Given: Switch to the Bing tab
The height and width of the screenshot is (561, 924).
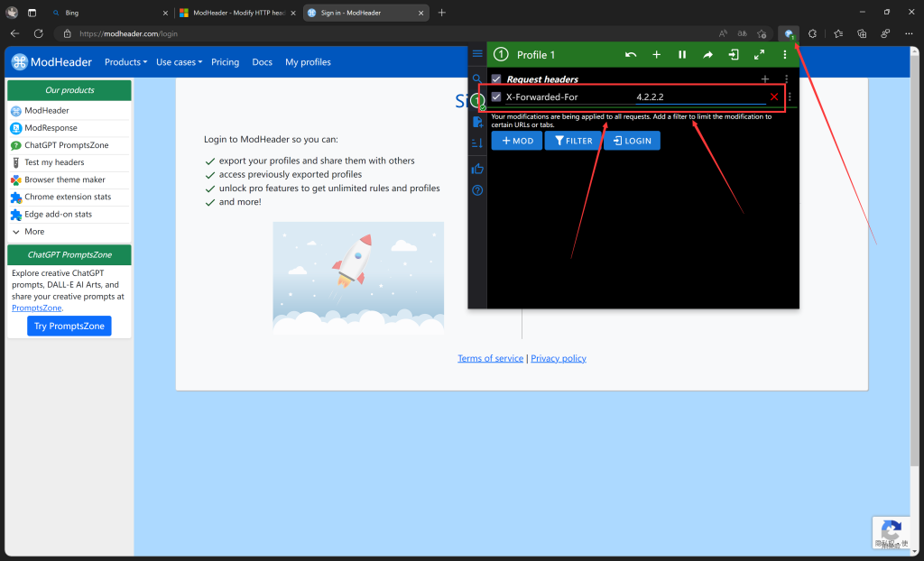Looking at the screenshot, I should (109, 13).
